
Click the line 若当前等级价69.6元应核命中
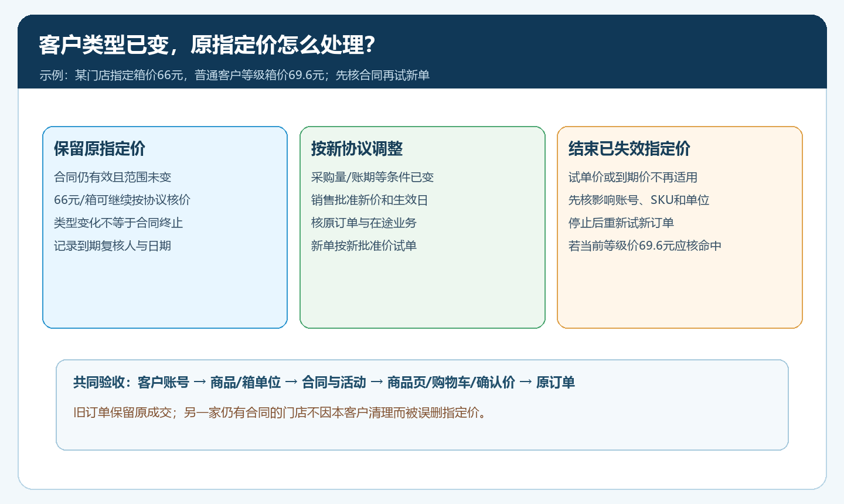pyautogui.click(x=645, y=246)
